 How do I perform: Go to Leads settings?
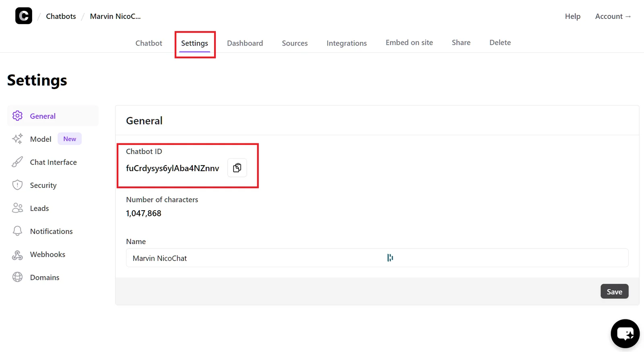tap(39, 208)
